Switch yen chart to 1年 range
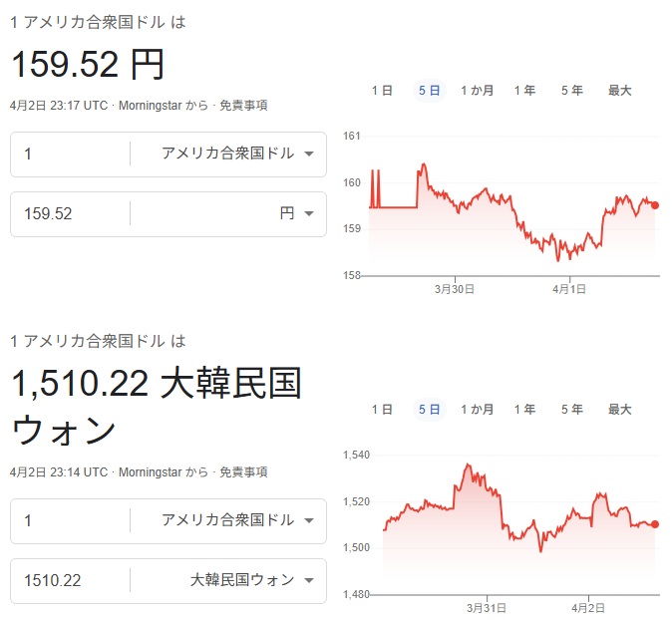 (524, 91)
